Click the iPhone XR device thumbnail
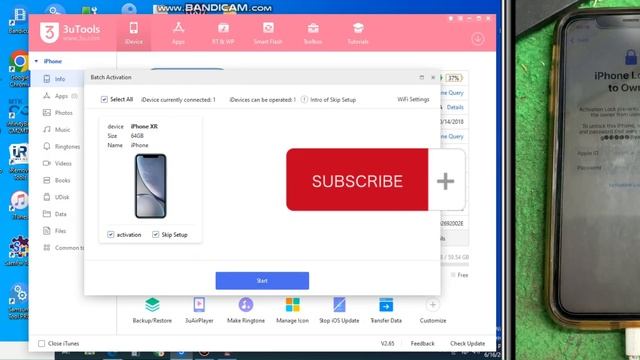This screenshot has width=640, height=360. point(151,186)
